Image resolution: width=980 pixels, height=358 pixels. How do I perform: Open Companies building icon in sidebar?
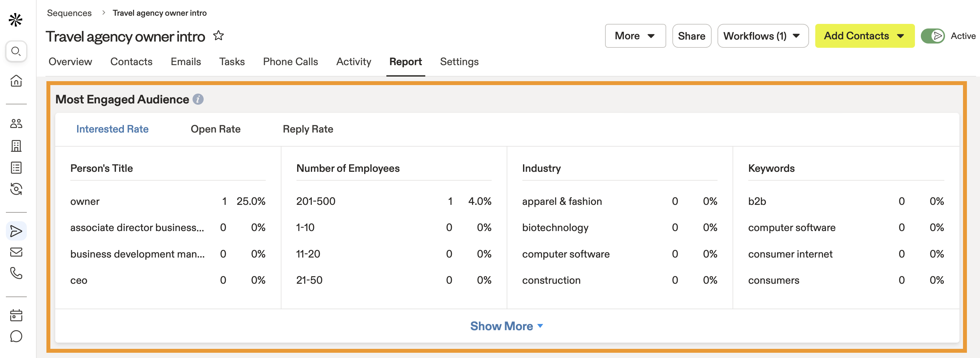16,146
